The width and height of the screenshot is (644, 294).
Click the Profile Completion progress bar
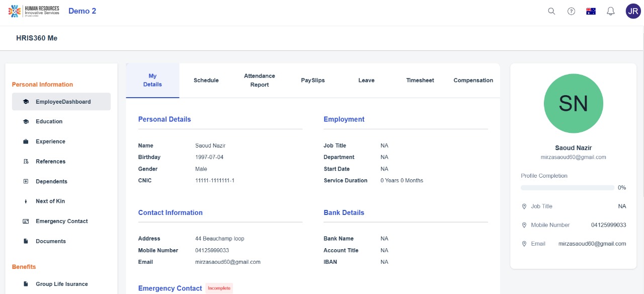568,188
